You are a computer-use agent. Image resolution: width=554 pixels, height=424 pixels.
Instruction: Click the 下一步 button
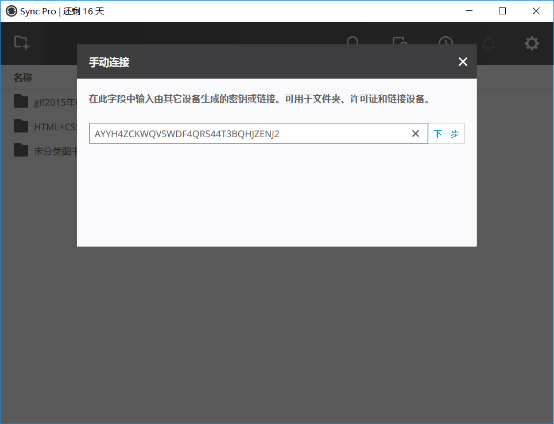coord(446,134)
